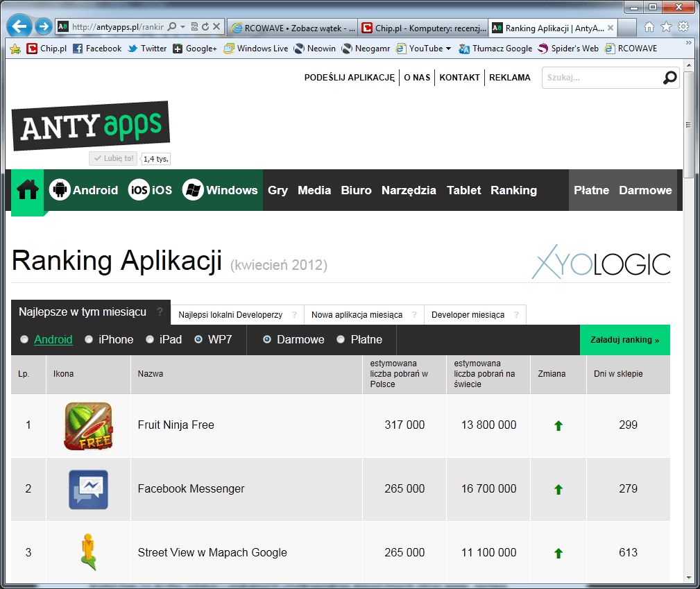Click the search magnifier icon

[x=669, y=78]
